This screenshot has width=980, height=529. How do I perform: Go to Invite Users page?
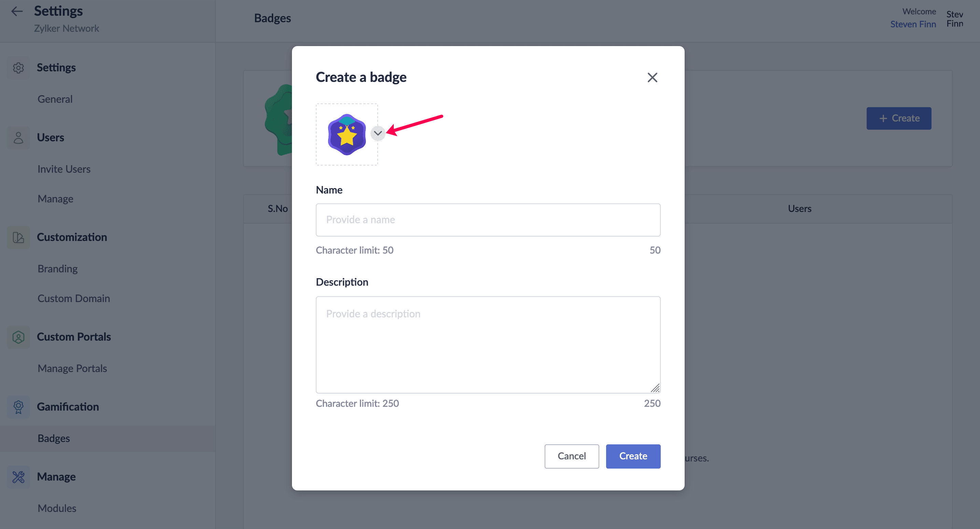(x=64, y=169)
